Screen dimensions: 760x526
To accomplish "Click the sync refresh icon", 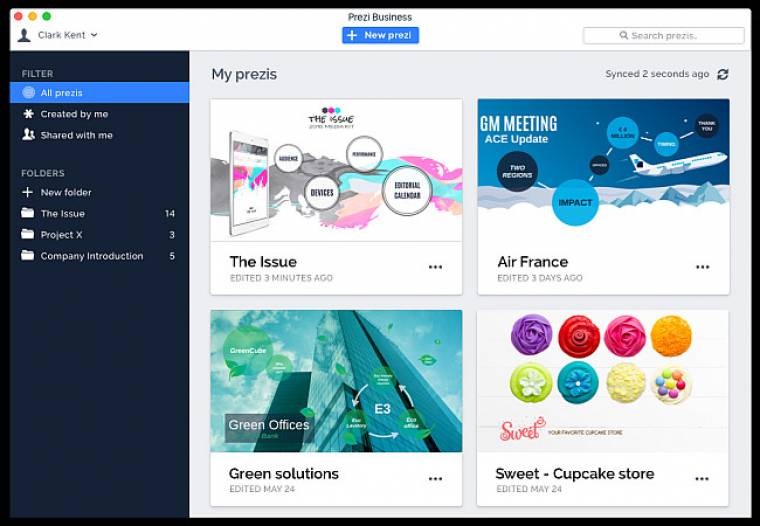I will pos(723,74).
